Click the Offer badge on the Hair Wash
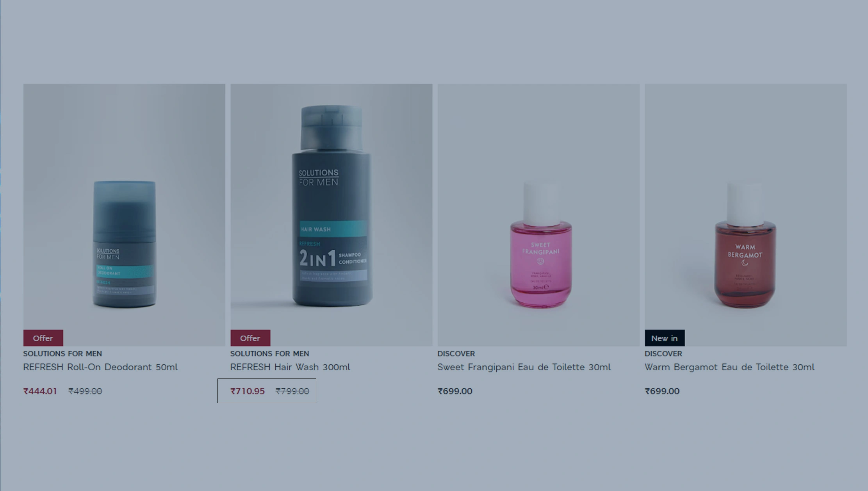 tap(250, 338)
